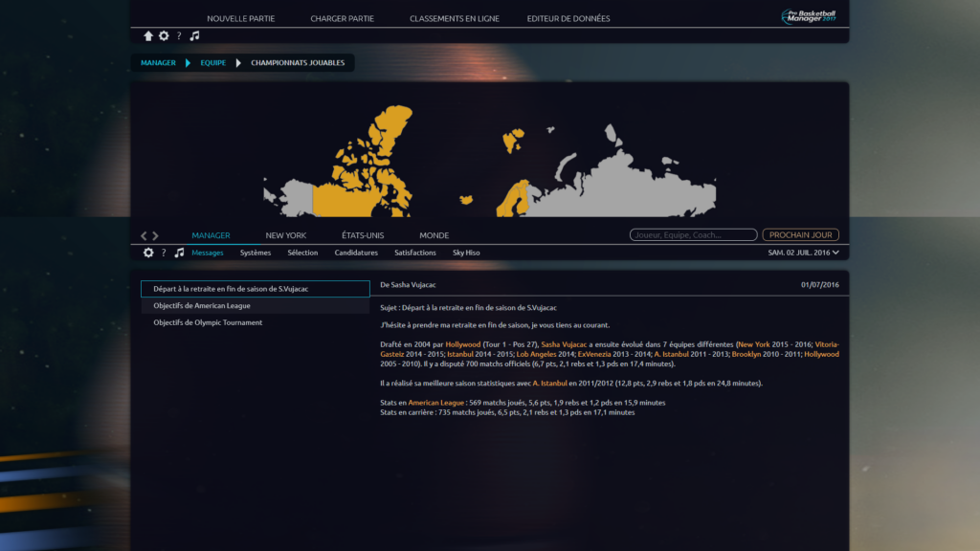This screenshot has height=551, width=980.
Task: Open Classements en Ligne menu
Action: pos(455,19)
